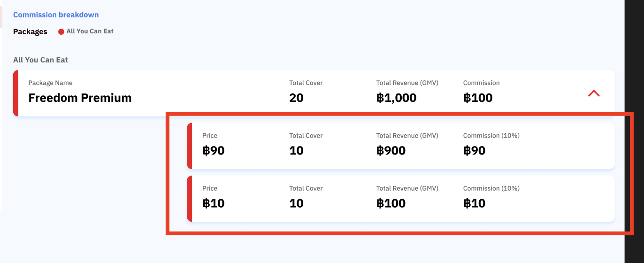644x263 pixels.
Task: Open the Commission breakdown heading link
Action: (x=56, y=15)
